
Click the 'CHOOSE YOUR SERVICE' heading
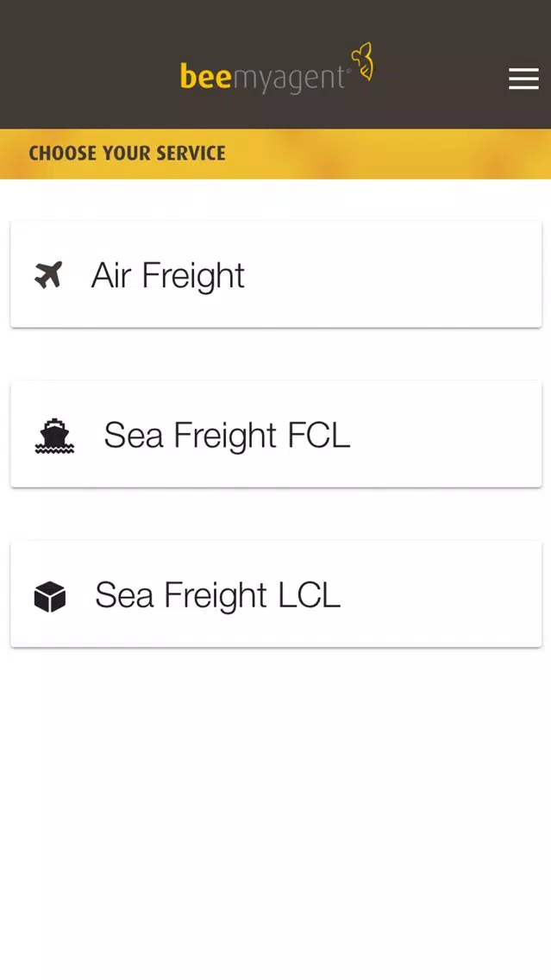[x=127, y=154]
